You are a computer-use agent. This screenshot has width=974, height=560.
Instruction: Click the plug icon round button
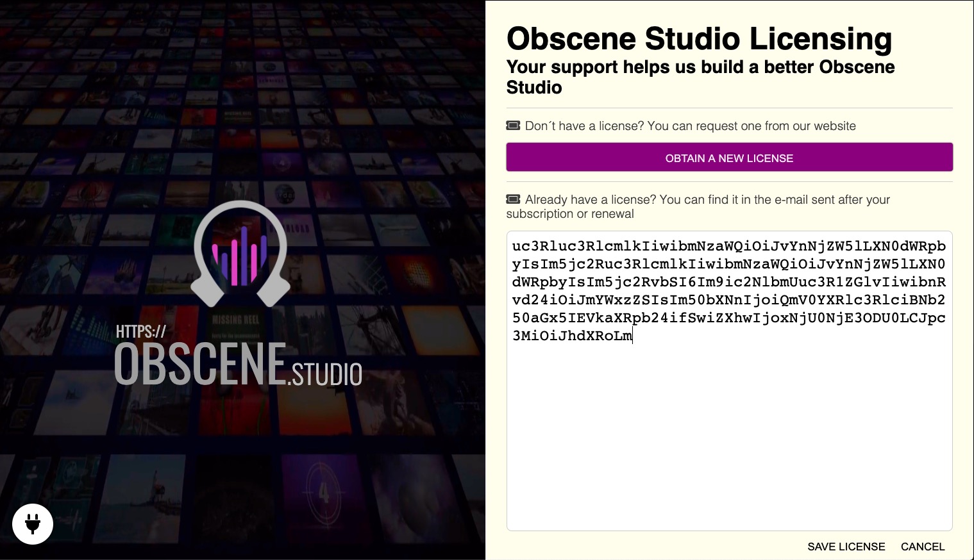point(33,524)
